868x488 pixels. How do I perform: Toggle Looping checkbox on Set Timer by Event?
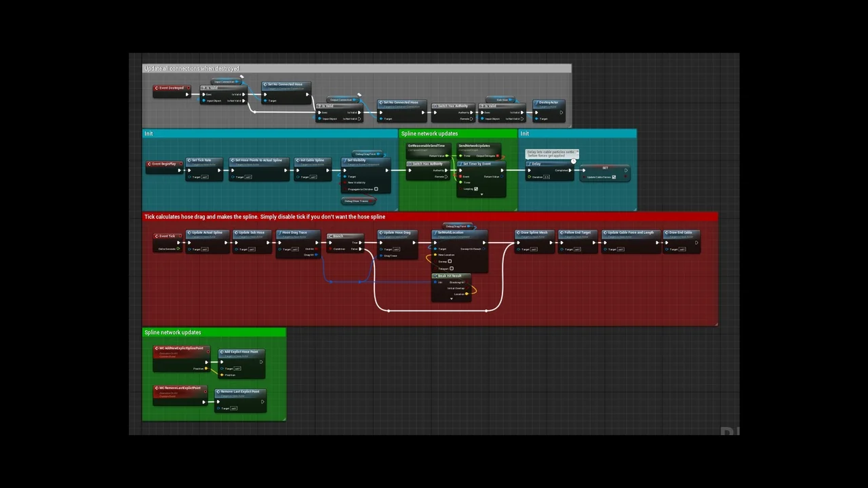pos(476,189)
